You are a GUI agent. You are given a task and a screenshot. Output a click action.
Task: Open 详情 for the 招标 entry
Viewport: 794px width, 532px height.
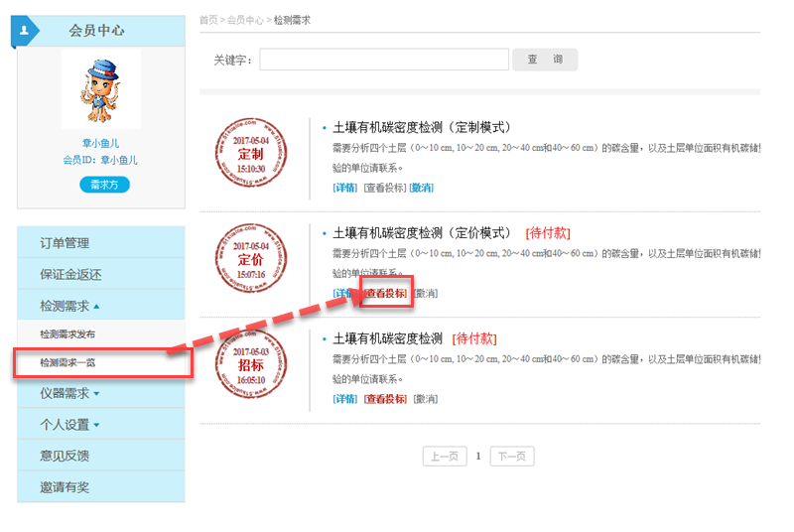[x=345, y=399]
